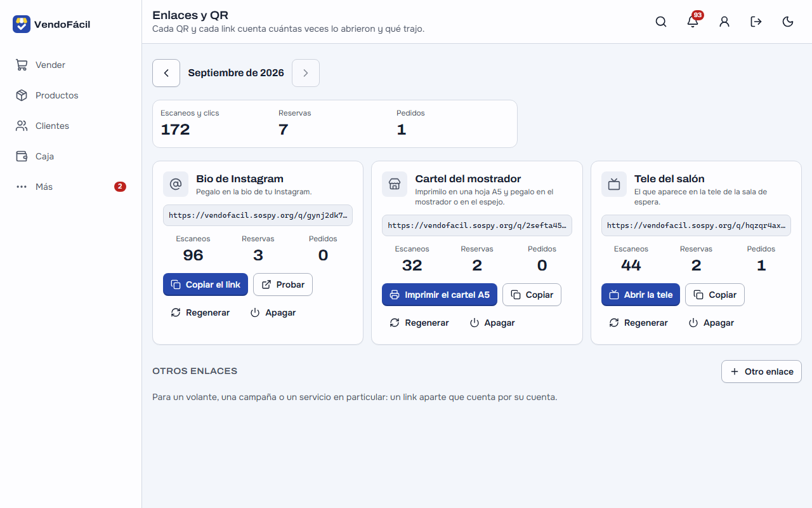The image size is (812, 508).
Task: Copy the Cartel del mostrador link
Action: tap(532, 295)
